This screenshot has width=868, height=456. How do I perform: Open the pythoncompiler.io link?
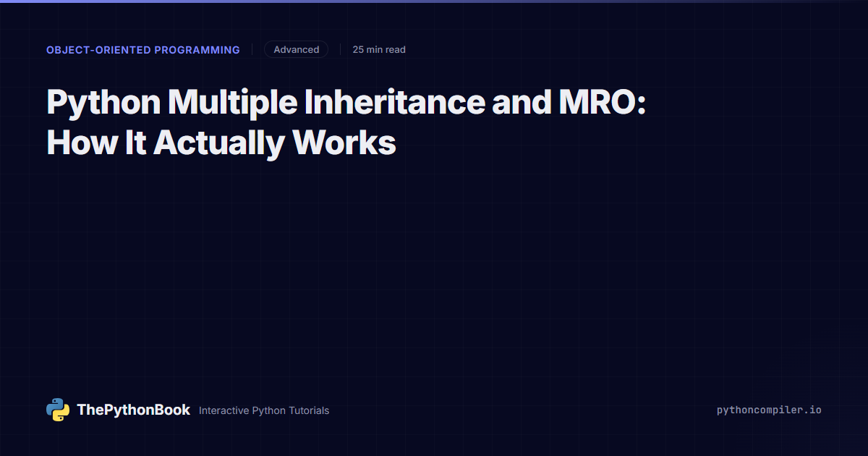(x=769, y=410)
